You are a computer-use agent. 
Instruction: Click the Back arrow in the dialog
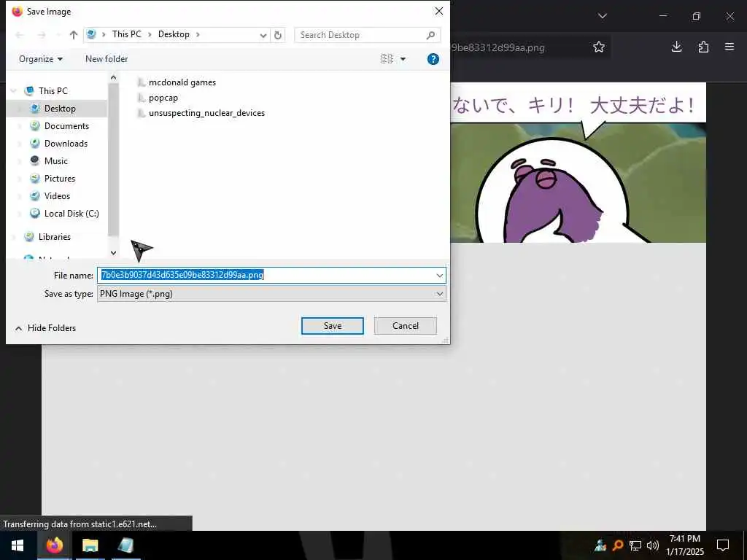coord(20,35)
